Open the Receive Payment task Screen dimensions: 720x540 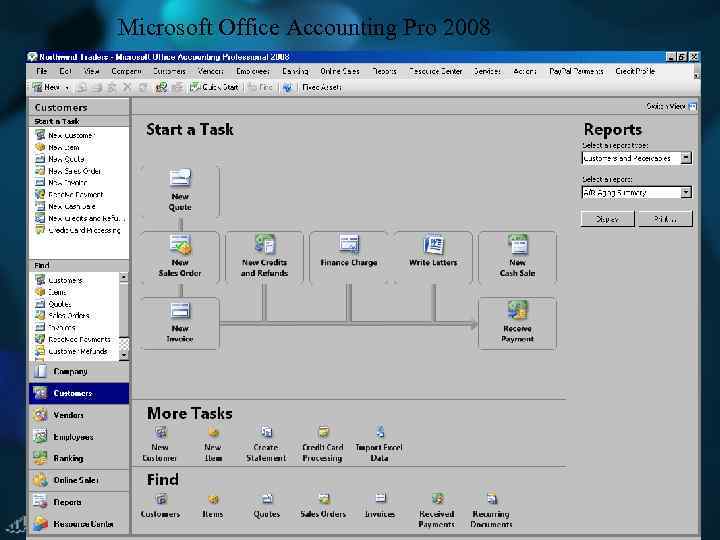coord(517,323)
